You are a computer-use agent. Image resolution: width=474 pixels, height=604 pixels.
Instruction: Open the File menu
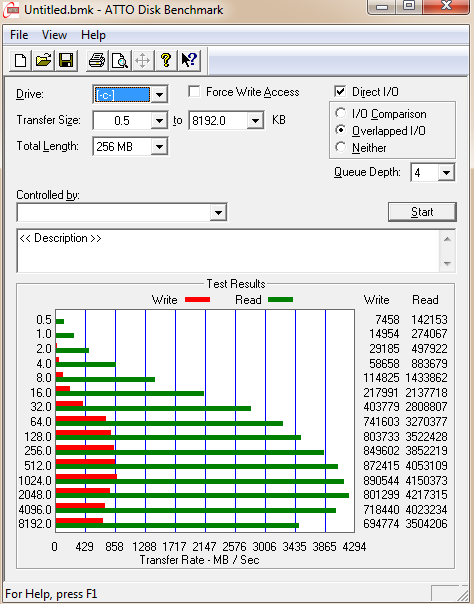[19, 35]
